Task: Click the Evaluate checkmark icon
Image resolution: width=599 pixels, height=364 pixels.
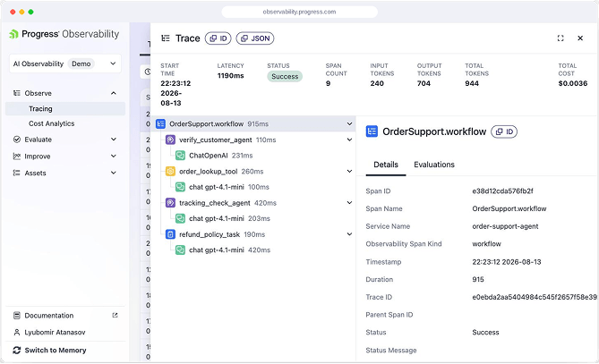Action: pyautogui.click(x=17, y=140)
